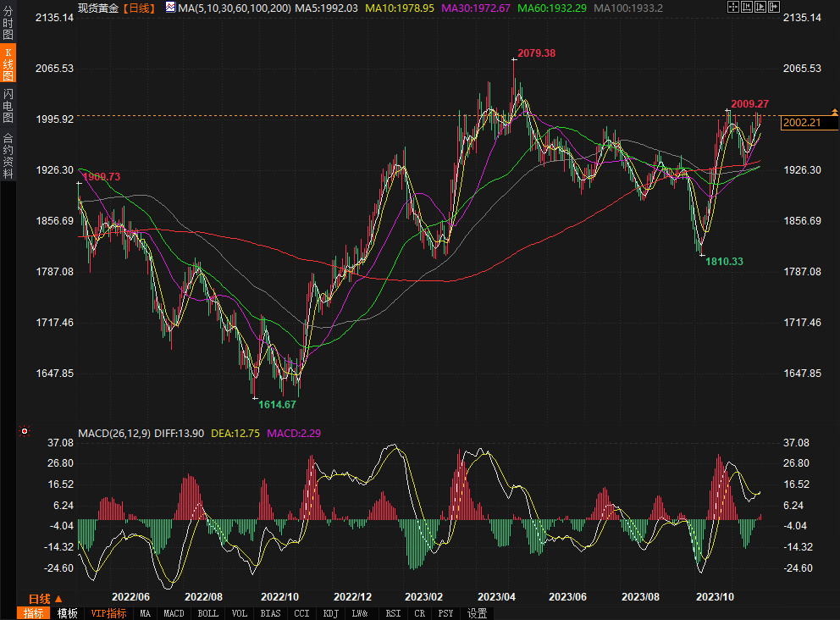The width and height of the screenshot is (840, 620).
Task: Click the 2002.21 current price tag
Action: 802,123
